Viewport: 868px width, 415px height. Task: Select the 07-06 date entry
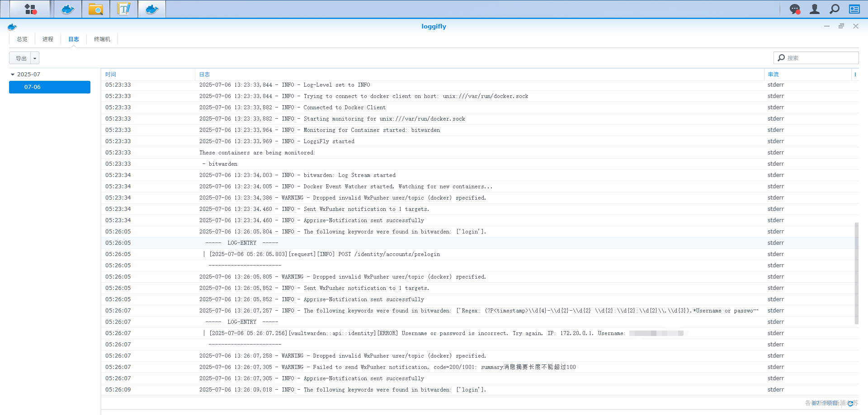[x=50, y=87]
